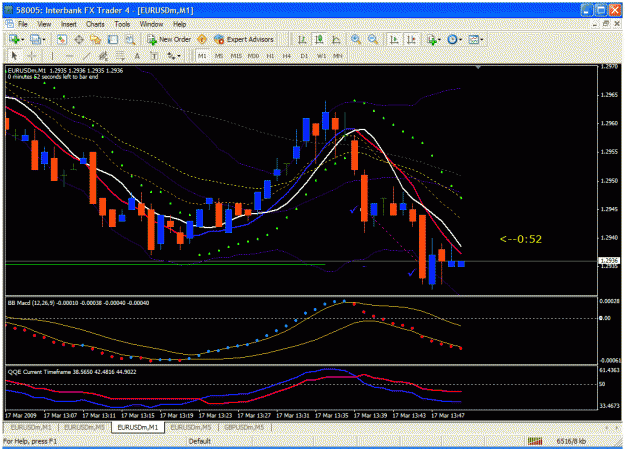Open the Charts menu
Image resolution: width=625 pixels, height=449 pixels.
[95, 24]
